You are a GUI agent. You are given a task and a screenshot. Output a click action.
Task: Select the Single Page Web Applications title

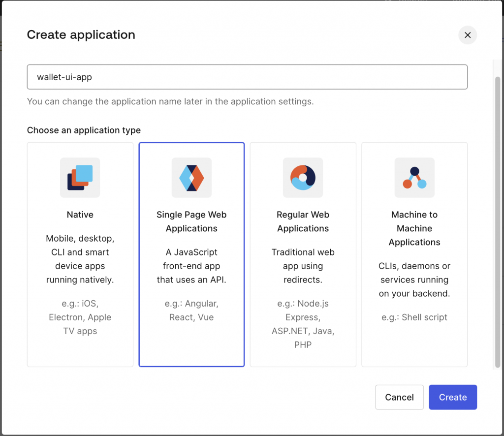click(x=191, y=221)
